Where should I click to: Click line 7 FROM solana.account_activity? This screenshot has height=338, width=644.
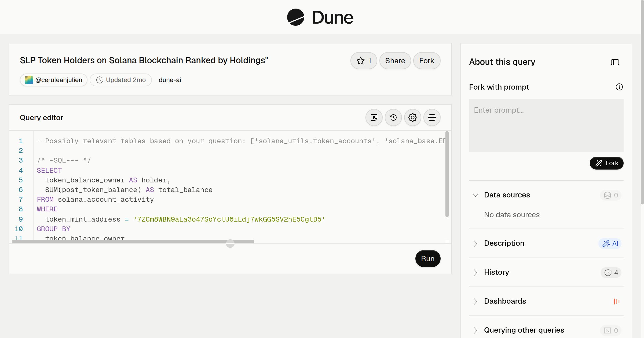click(95, 200)
